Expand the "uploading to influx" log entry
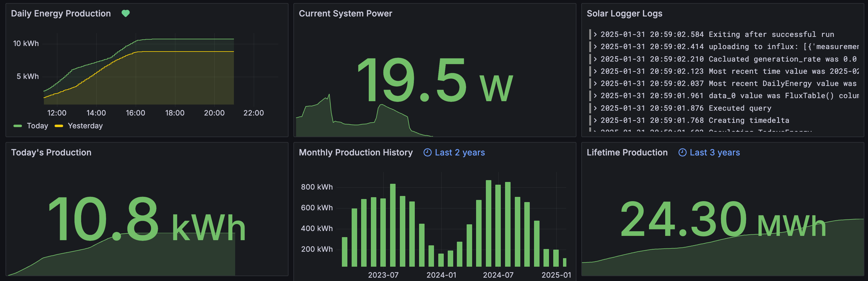The width and height of the screenshot is (868, 281). pos(595,47)
